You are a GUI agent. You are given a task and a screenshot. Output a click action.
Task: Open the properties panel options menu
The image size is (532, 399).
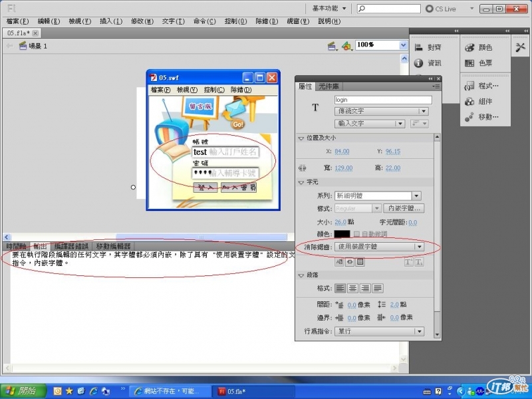436,86
